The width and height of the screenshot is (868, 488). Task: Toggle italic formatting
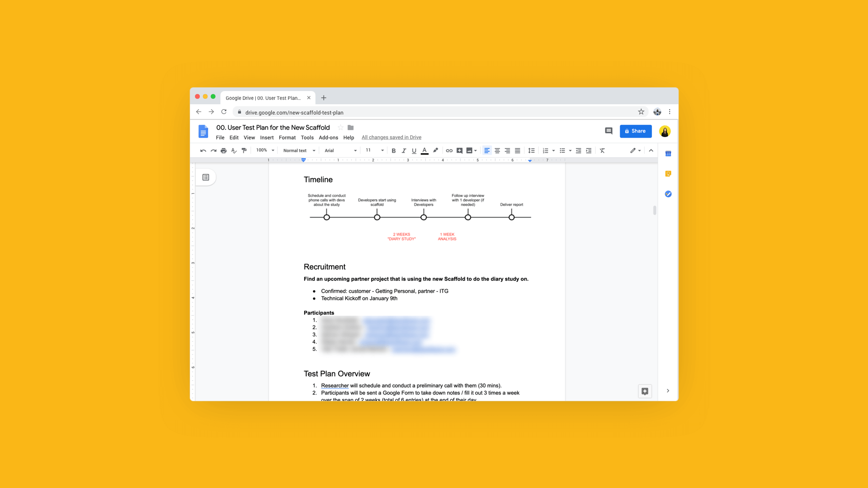404,151
